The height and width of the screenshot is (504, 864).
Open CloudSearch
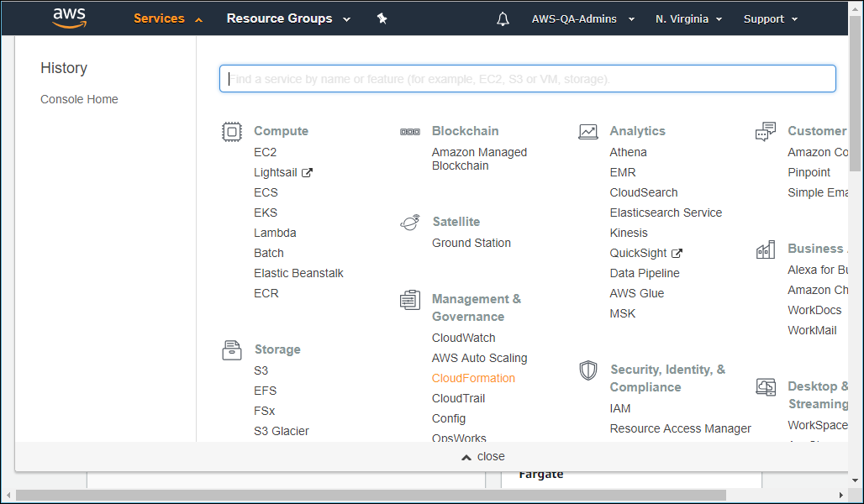[x=644, y=192]
